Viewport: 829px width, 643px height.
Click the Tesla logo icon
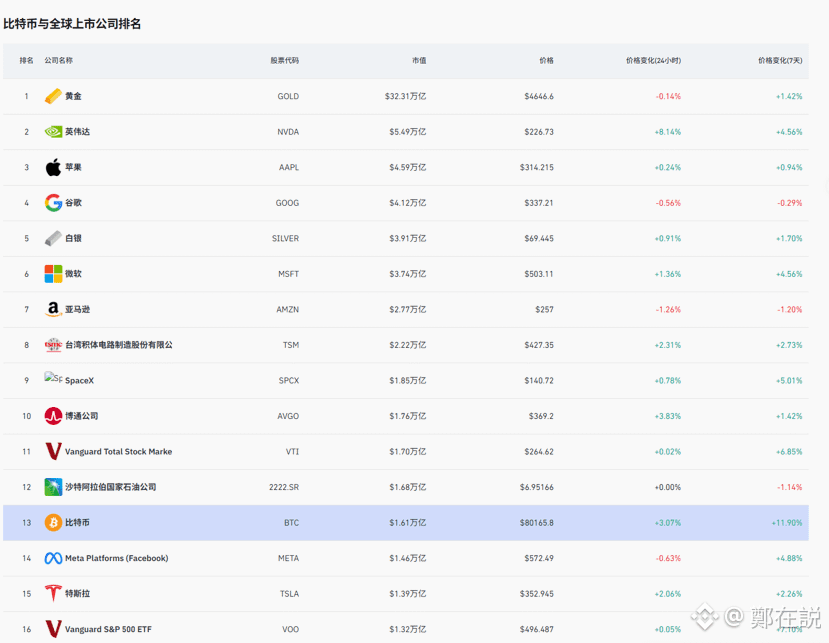tap(53, 593)
